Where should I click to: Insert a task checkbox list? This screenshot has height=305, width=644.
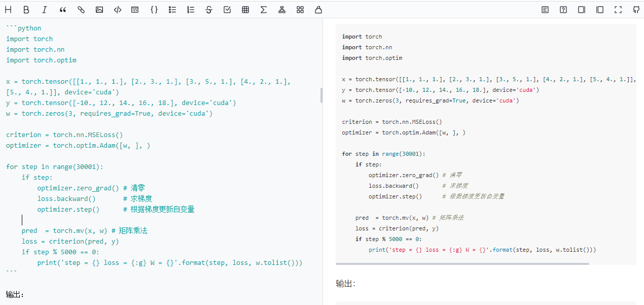227,10
